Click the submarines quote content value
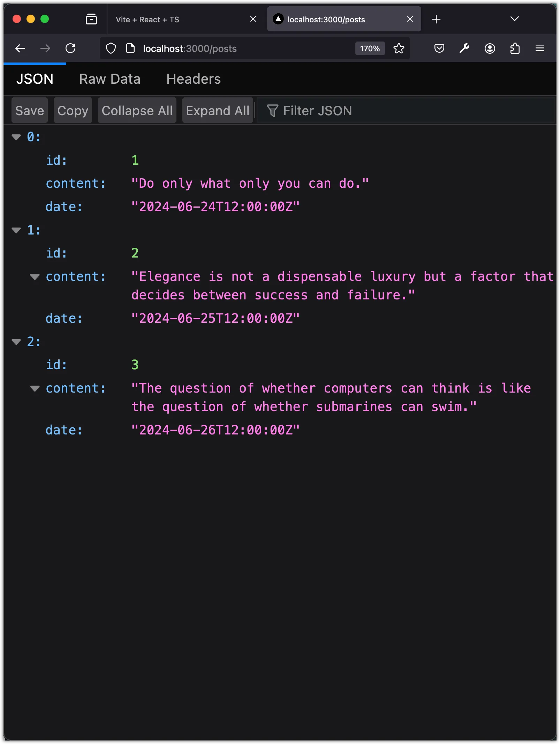 pyautogui.click(x=331, y=397)
